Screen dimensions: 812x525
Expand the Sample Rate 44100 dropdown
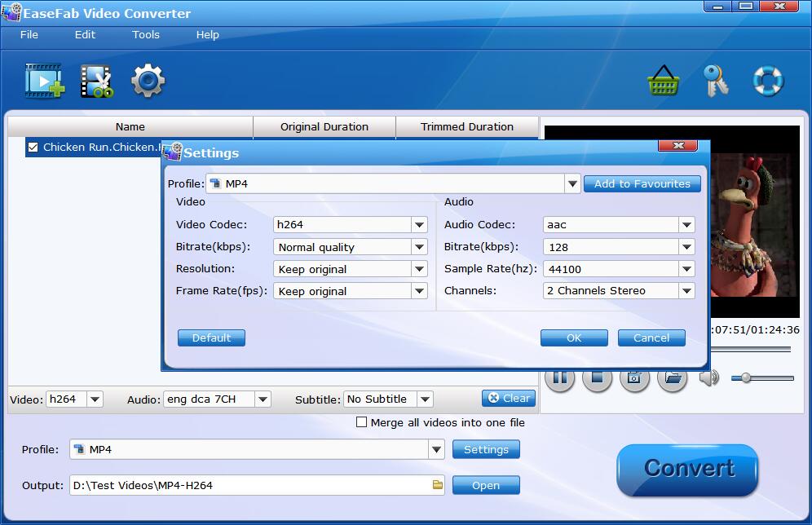coord(686,269)
